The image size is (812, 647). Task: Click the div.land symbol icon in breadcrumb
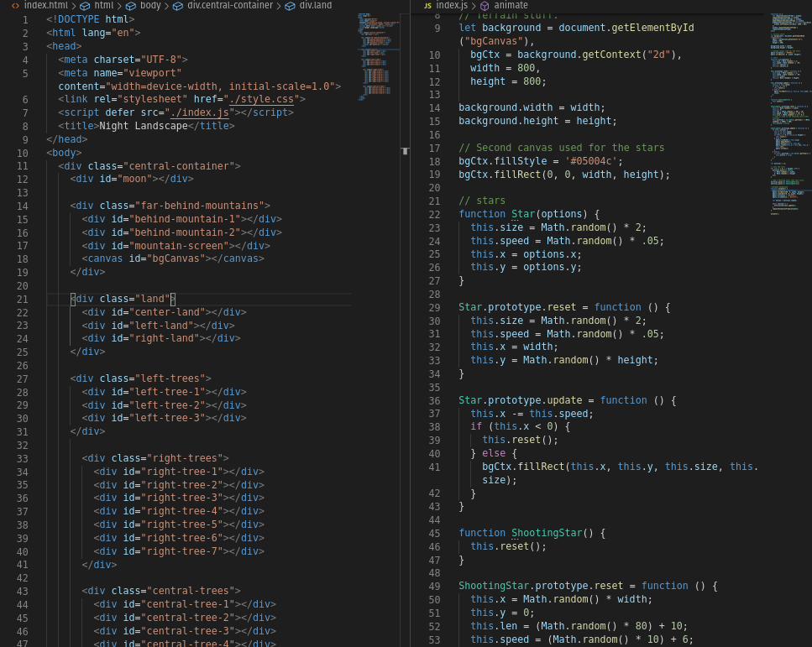point(291,6)
